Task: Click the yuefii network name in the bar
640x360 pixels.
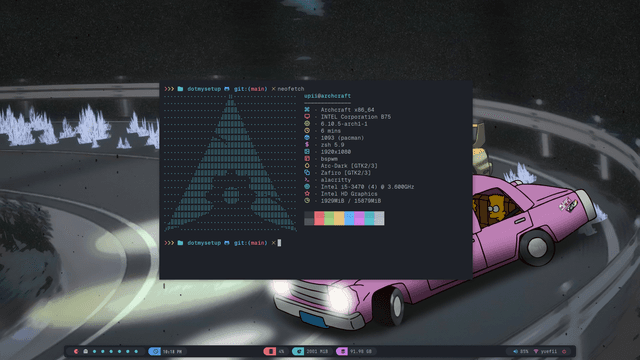Action: (549, 351)
